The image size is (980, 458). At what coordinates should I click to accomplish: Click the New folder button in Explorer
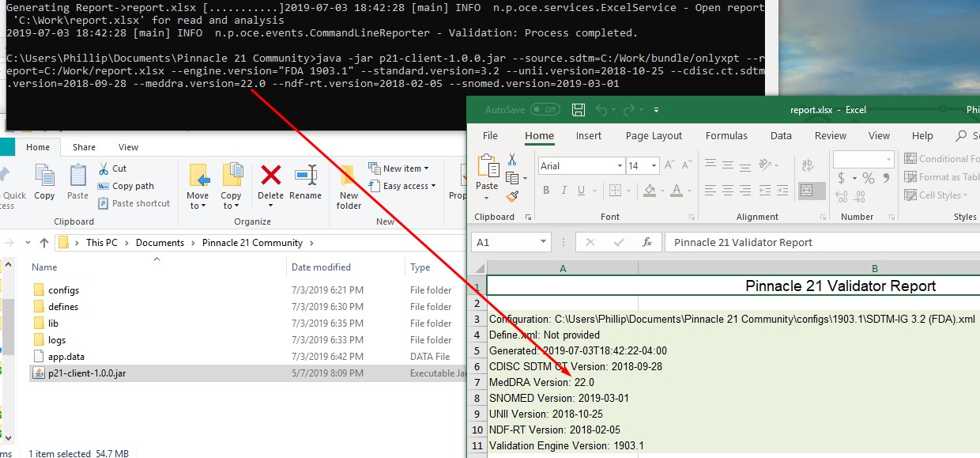(x=349, y=187)
